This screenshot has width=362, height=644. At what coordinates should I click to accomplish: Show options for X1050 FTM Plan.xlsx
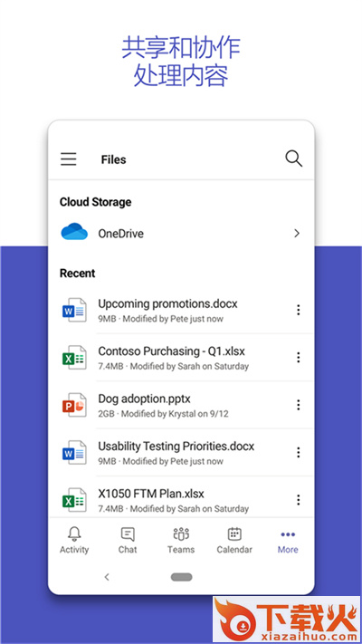point(299,500)
